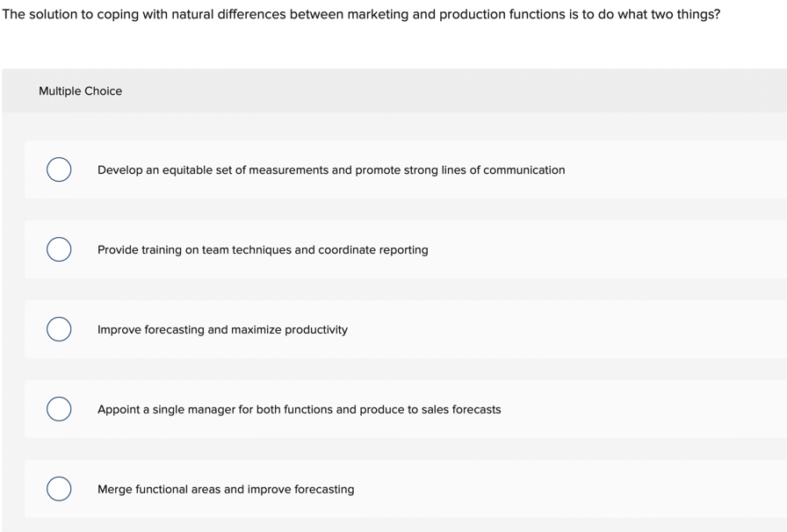Screen dimensions: 787x532
Task: Select the radio button for merging functional areas
Action: point(59,489)
